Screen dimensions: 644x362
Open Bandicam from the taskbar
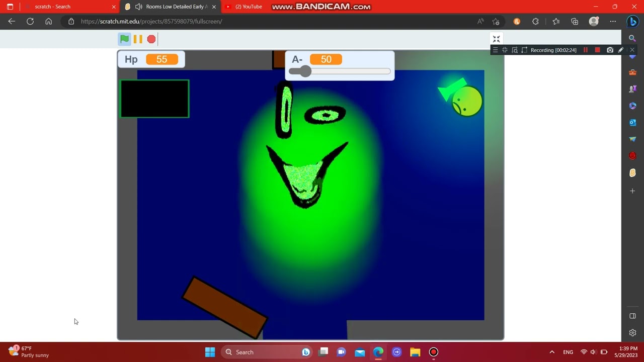click(x=433, y=352)
